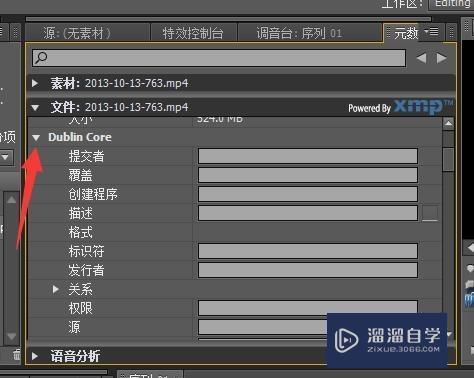The height and width of the screenshot is (378, 474).
Task: Click the scroll-up arrow of metadata list
Action: (x=448, y=124)
